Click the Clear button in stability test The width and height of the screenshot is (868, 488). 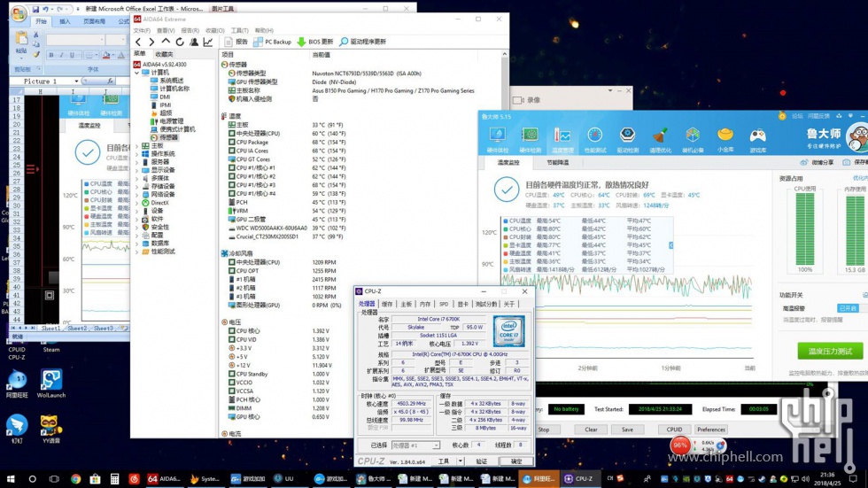click(592, 430)
